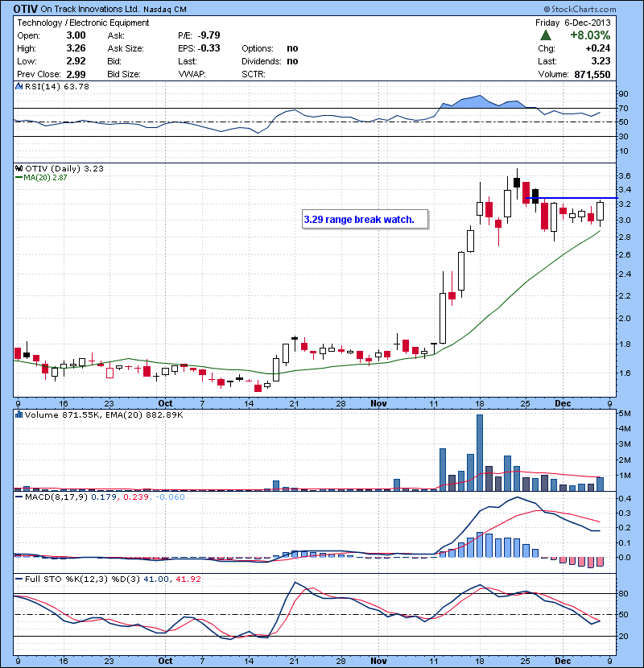Image resolution: width=644 pixels, height=668 pixels.
Task: Click the 'On Track Innovations Ltd.' company name
Action: click(x=90, y=9)
